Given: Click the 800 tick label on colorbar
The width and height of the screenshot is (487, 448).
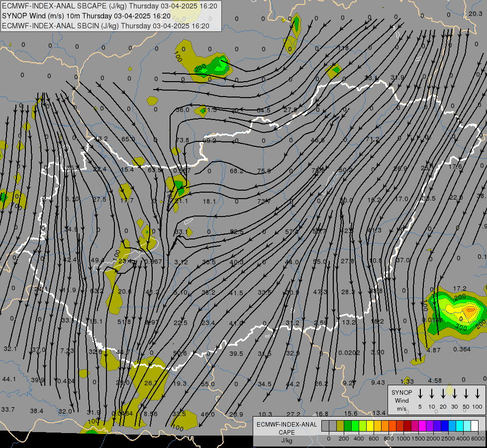Looking at the screenshot, I should click(x=389, y=439).
